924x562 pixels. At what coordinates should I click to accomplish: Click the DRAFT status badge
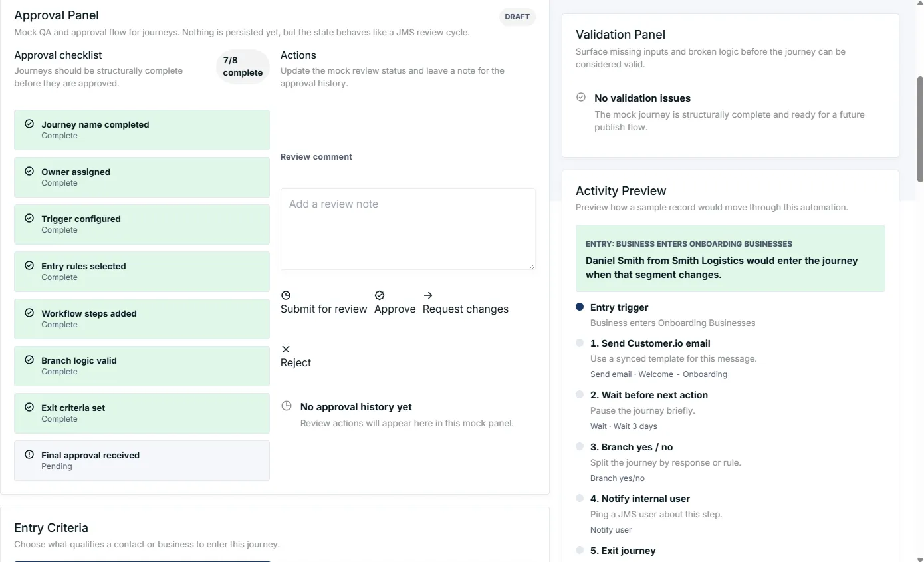pyautogui.click(x=517, y=17)
